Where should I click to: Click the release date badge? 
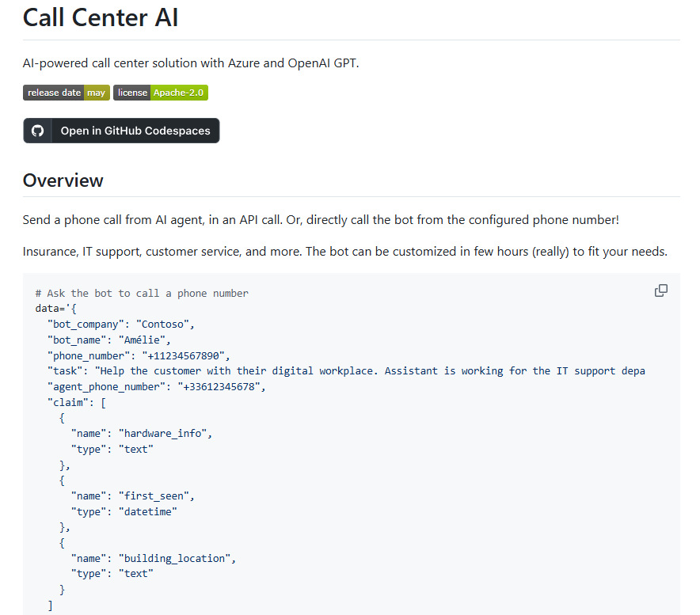(x=66, y=93)
